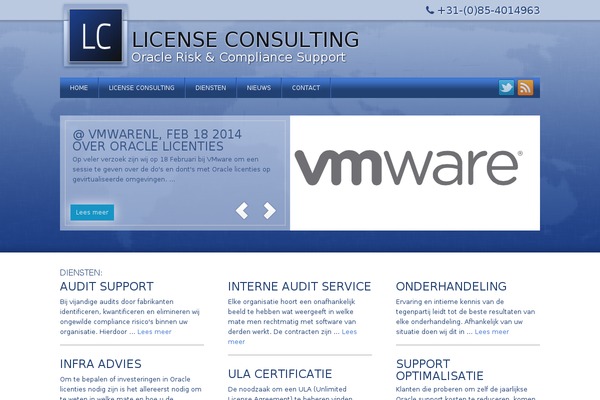This screenshot has height=400, width=600.
Task: Click Lees meer under Onderhandeling
Action: (x=492, y=332)
